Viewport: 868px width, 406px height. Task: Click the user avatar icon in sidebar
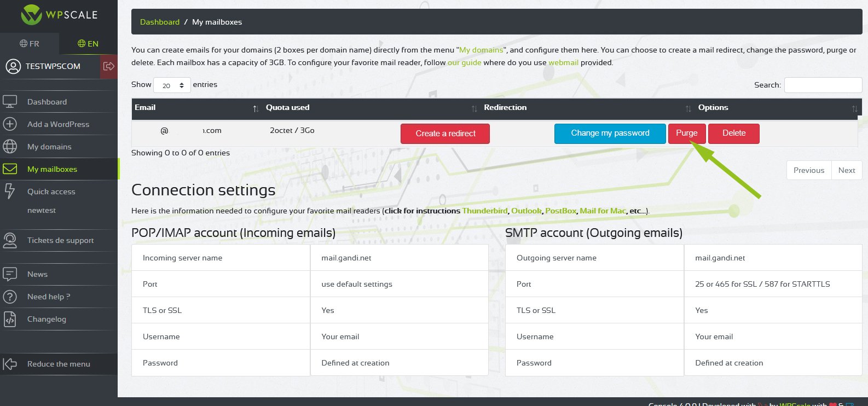pos(13,66)
